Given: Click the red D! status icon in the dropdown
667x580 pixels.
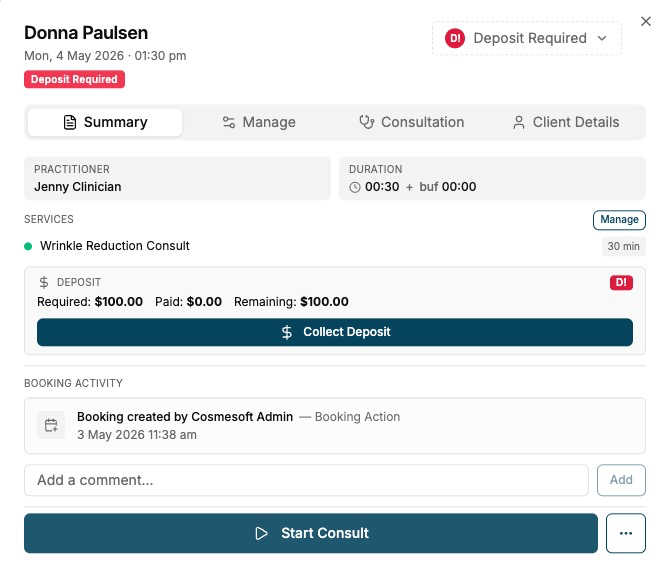Looking at the screenshot, I should [455, 38].
